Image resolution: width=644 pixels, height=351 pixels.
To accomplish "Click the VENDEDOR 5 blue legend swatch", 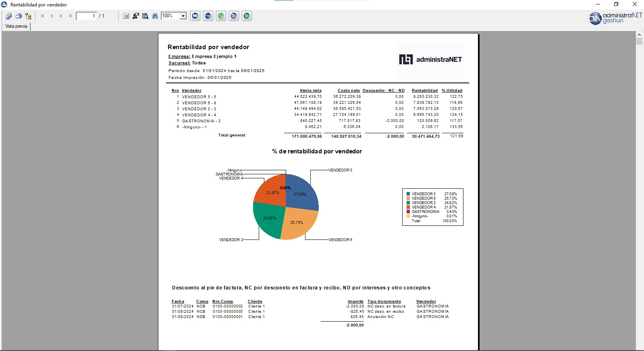I will [408, 194].
